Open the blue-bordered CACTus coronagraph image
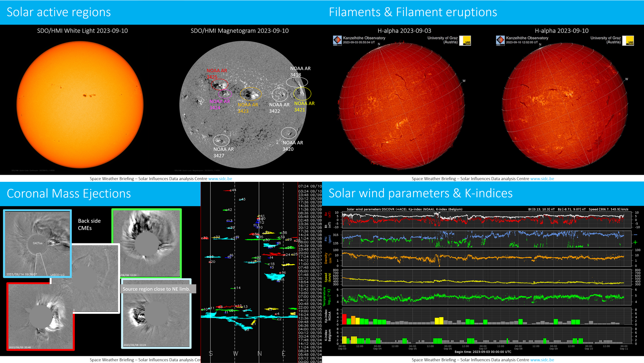 tap(37, 244)
